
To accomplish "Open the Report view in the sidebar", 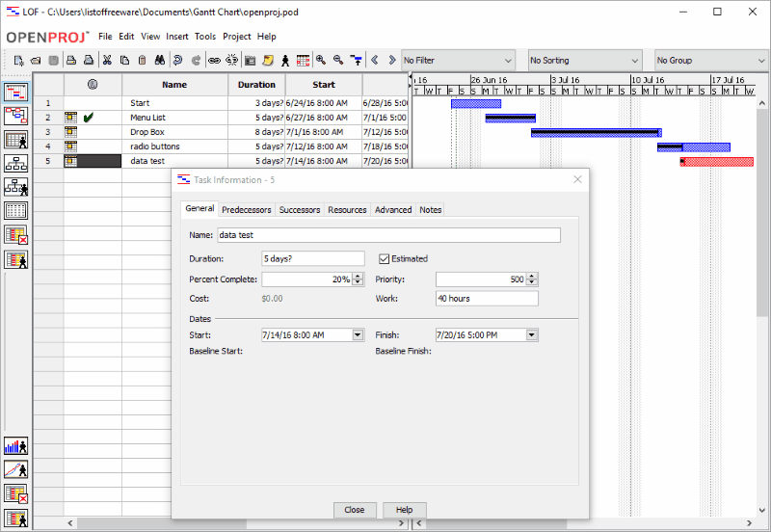I will (16, 210).
